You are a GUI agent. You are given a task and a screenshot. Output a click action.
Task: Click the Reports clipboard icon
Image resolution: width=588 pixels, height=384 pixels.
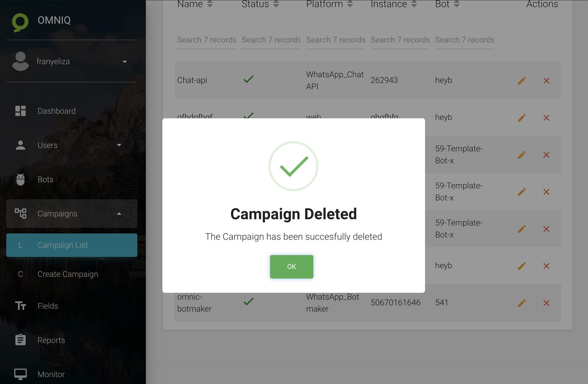[21, 340]
